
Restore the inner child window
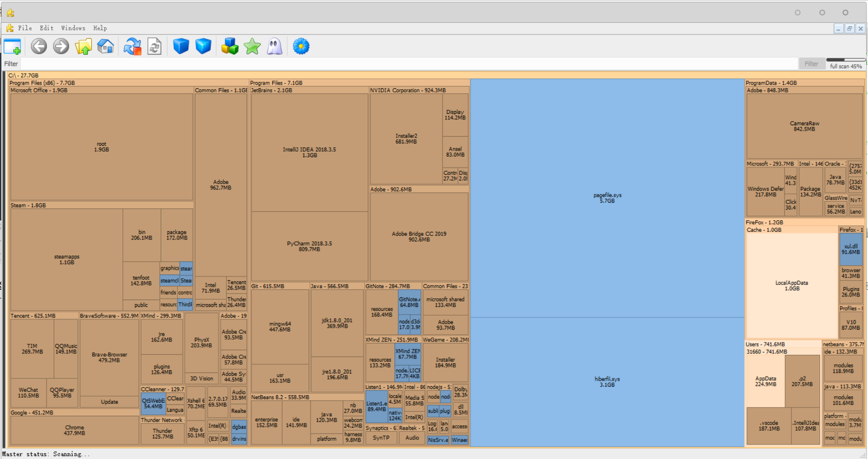tap(849, 29)
